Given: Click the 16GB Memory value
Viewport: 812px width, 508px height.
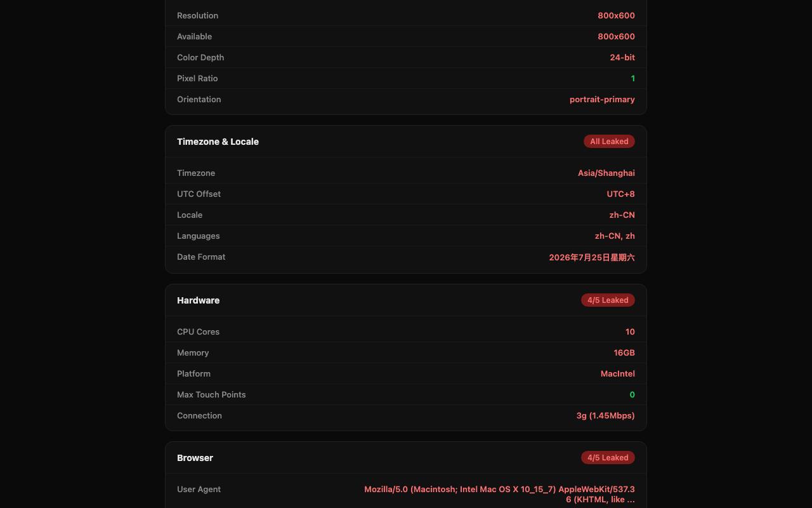Looking at the screenshot, I should (x=624, y=352).
